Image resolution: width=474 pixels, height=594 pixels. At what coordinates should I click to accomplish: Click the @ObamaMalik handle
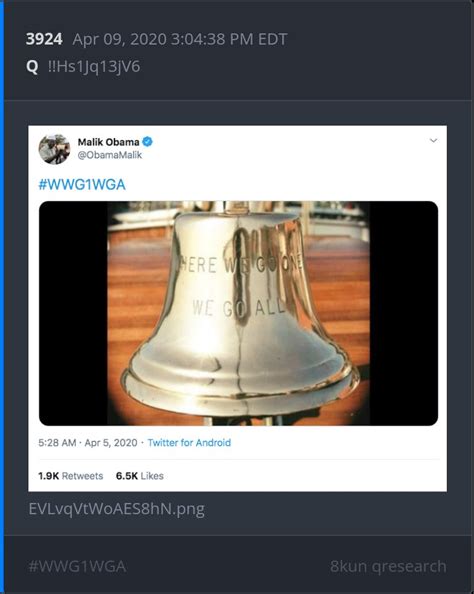[x=110, y=155]
